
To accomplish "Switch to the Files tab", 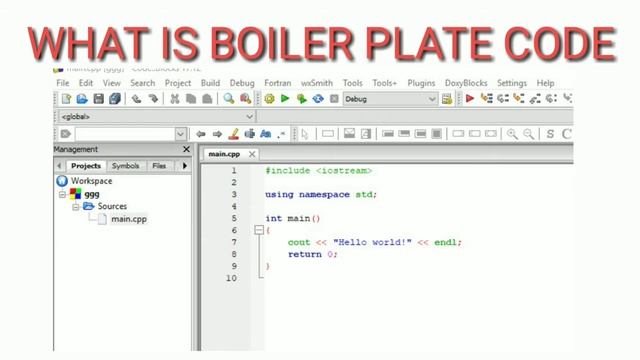I will tap(159, 166).
